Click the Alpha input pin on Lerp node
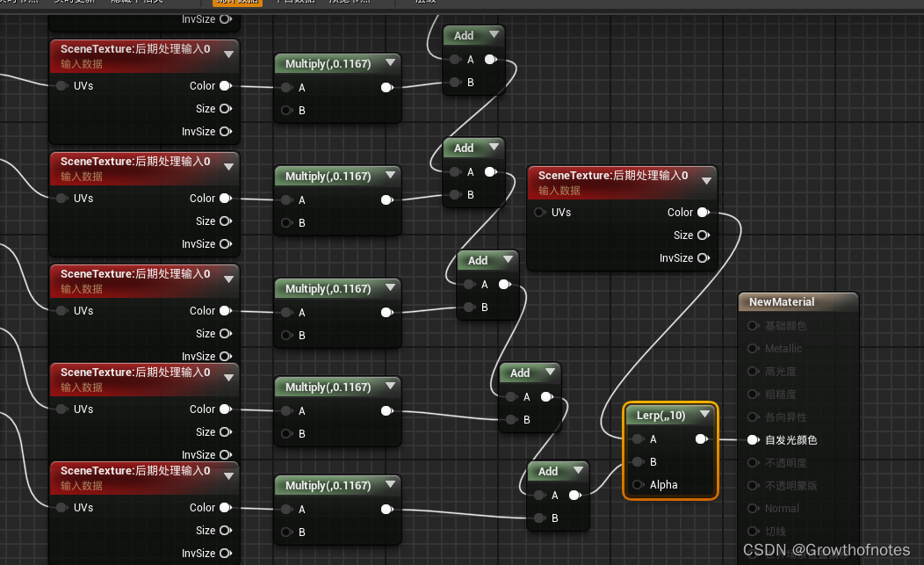Viewport: 924px width, 565px height. [x=638, y=485]
